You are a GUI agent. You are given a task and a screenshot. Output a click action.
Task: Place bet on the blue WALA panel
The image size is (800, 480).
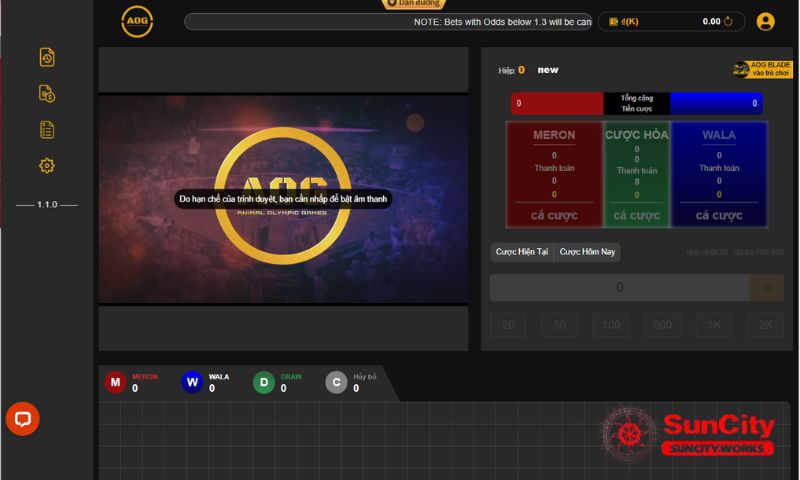718,215
